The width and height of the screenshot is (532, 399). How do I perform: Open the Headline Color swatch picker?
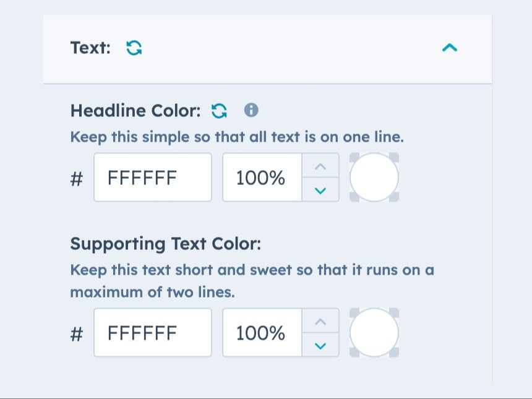[374, 178]
